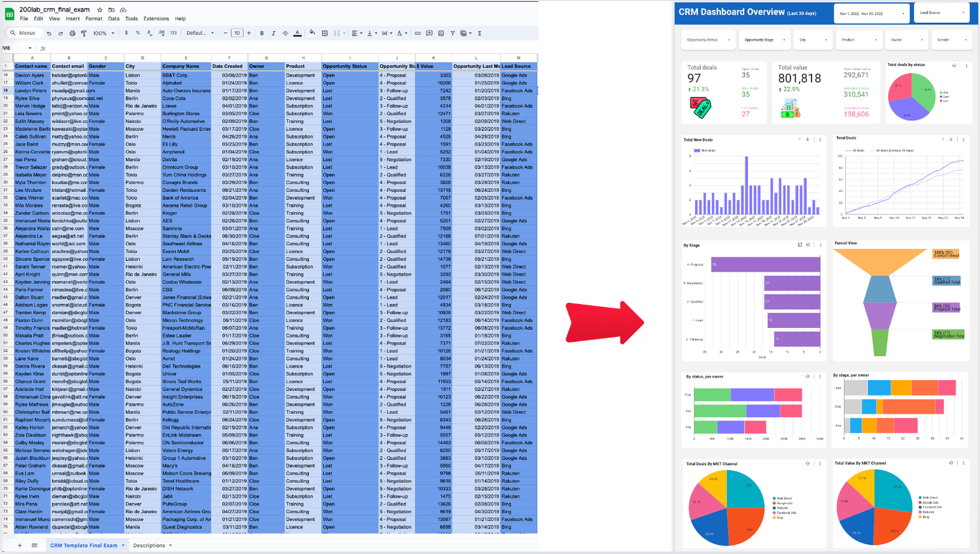
Task: Click the Contact name header cell
Action: (32, 66)
